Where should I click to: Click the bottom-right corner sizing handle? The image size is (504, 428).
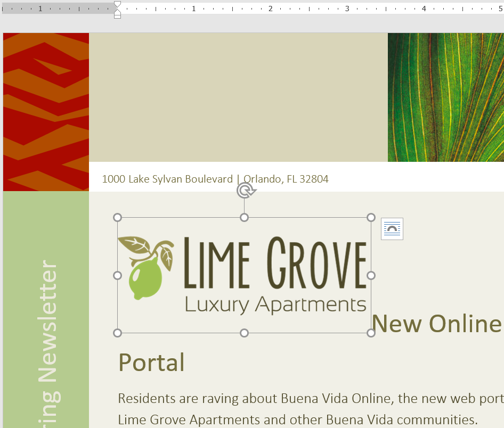[x=370, y=333]
